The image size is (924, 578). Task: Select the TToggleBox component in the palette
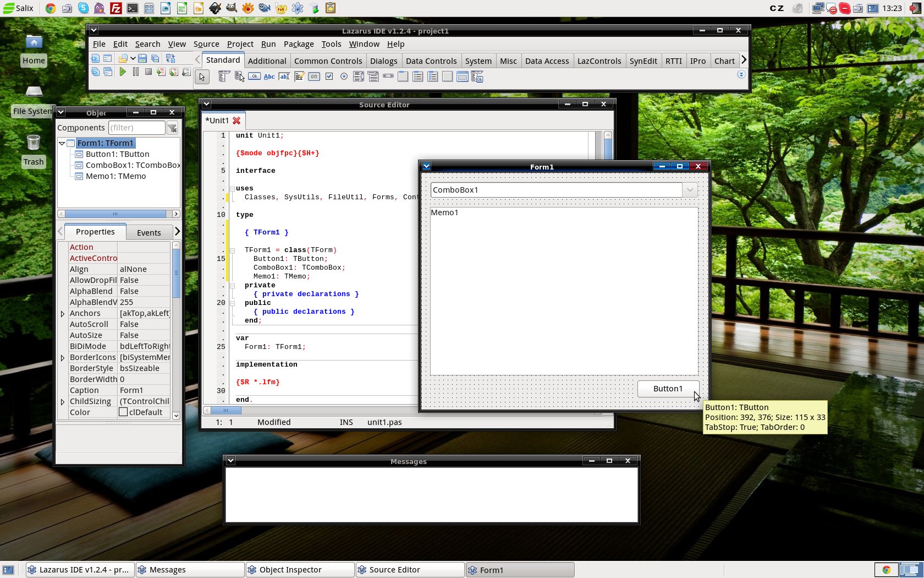coord(314,77)
